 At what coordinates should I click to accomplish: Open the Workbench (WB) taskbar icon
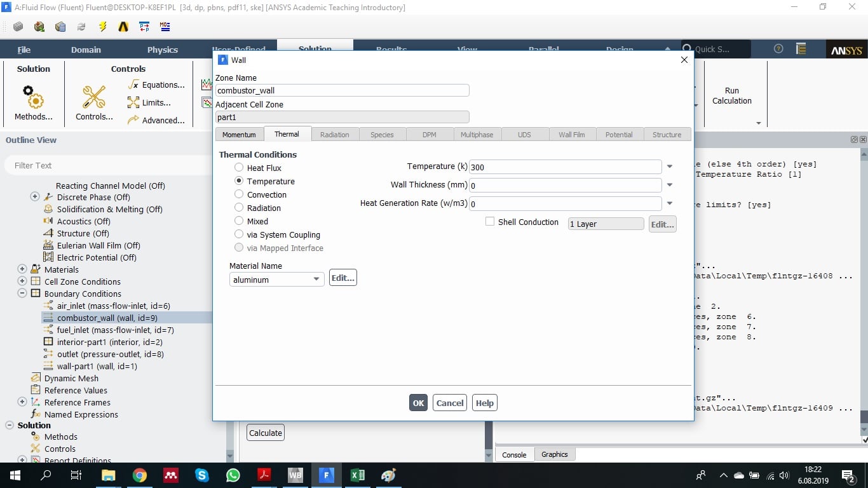295,475
